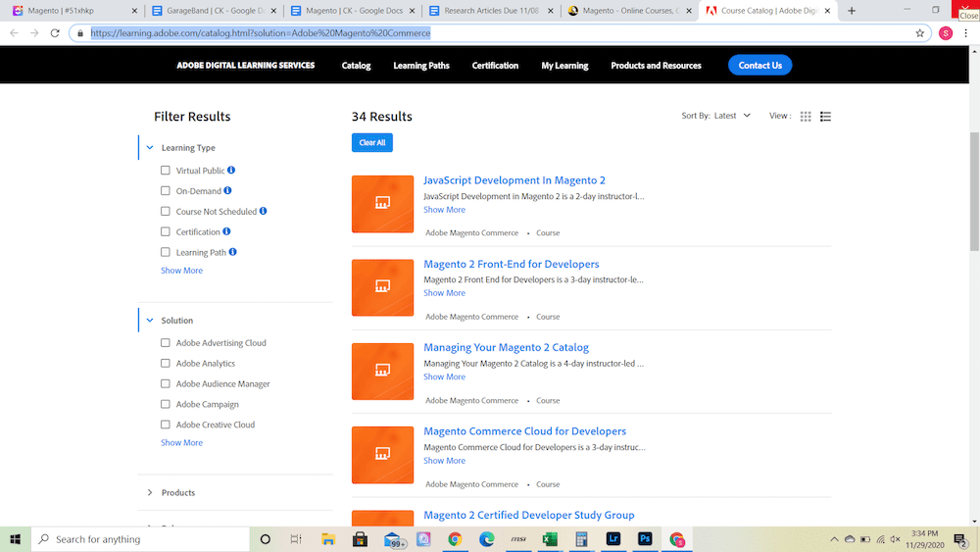Check Adobe Analytics solution
This screenshot has height=552, width=980.
[x=165, y=363]
